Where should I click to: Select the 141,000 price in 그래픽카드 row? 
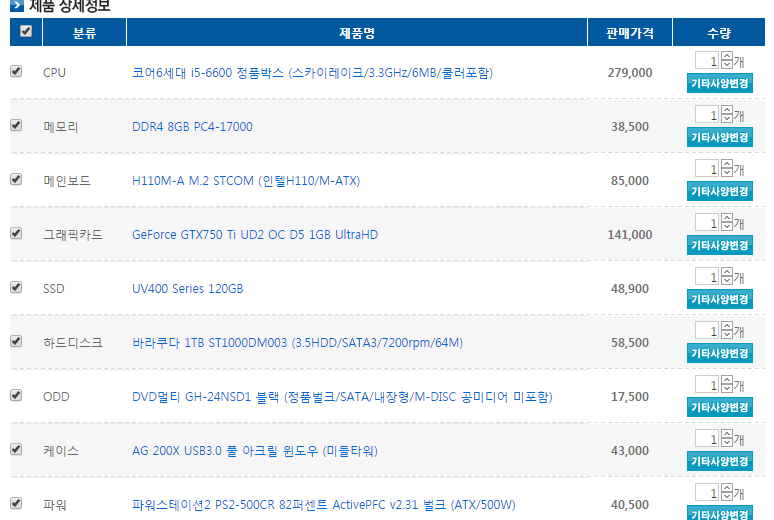pos(630,235)
